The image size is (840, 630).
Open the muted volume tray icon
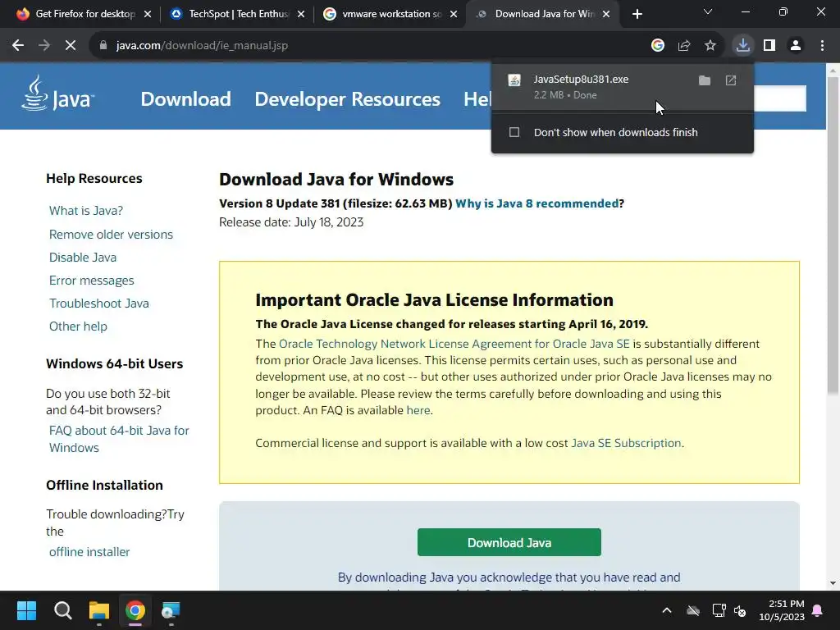740,610
